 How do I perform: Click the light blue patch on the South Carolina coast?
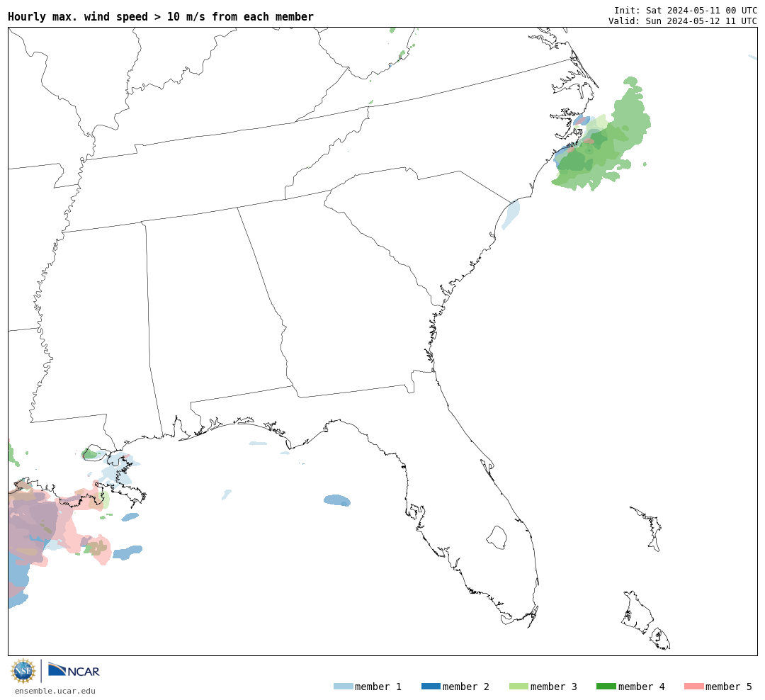[x=511, y=215]
